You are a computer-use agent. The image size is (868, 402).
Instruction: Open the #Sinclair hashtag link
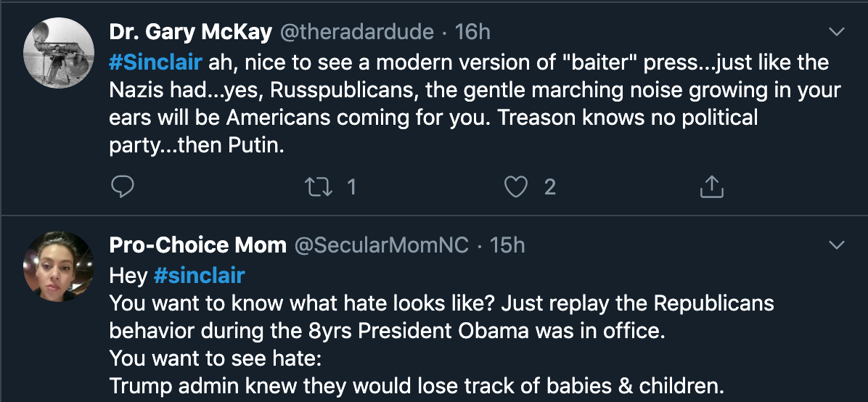pyautogui.click(x=155, y=62)
